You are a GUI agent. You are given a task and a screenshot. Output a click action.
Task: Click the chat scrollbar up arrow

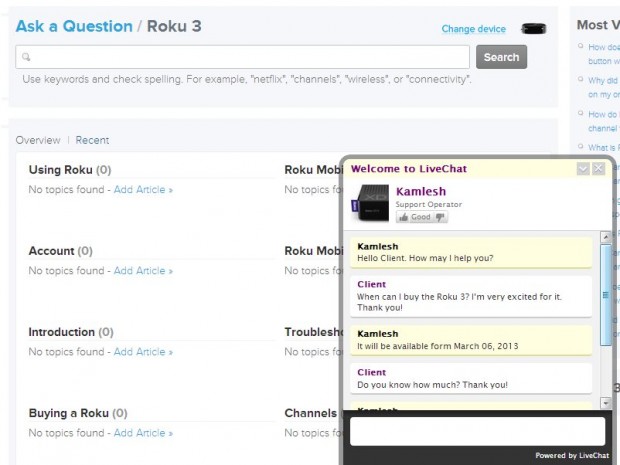coord(605,237)
